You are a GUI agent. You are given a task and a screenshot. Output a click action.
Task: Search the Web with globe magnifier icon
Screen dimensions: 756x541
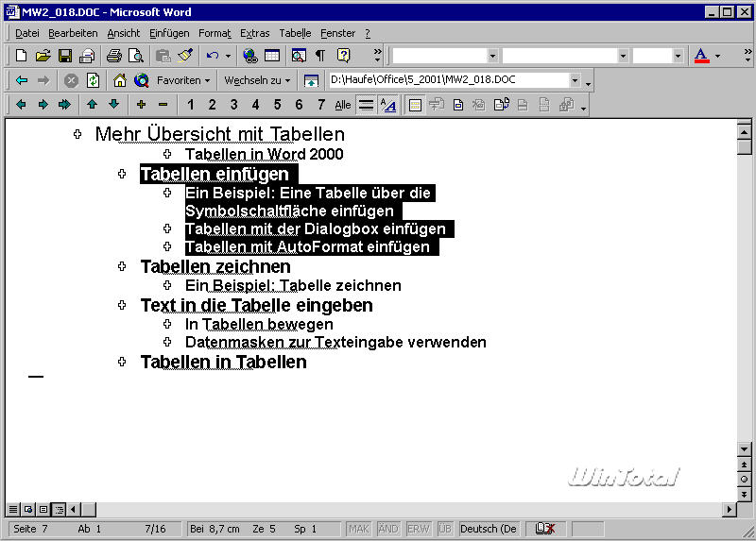click(141, 80)
